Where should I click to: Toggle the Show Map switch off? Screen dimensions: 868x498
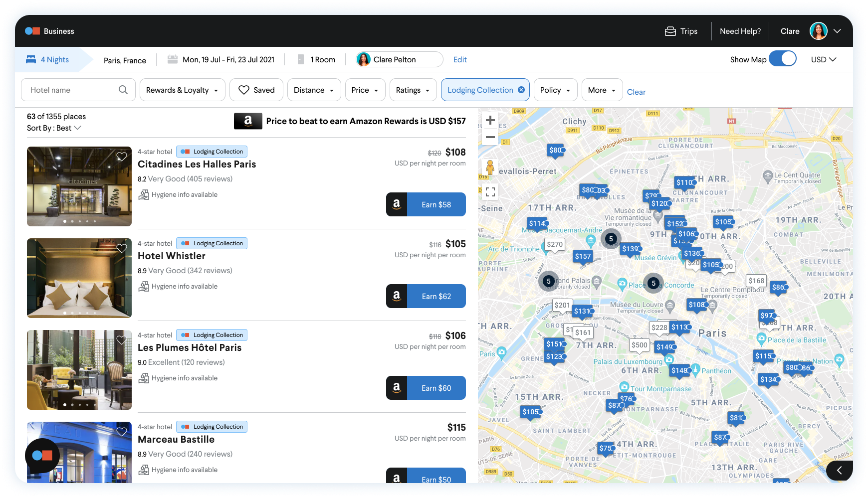coord(782,59)
